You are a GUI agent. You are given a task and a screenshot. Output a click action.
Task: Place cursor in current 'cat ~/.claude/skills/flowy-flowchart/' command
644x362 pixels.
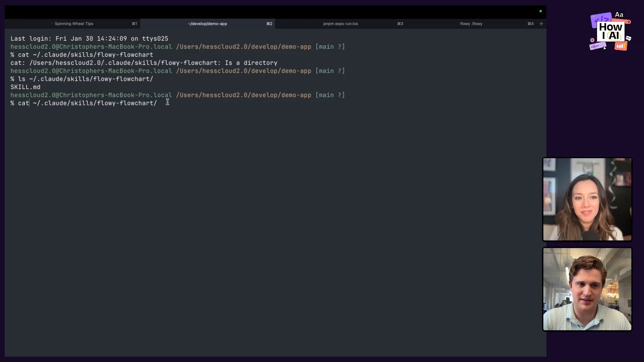coord(84,103)
